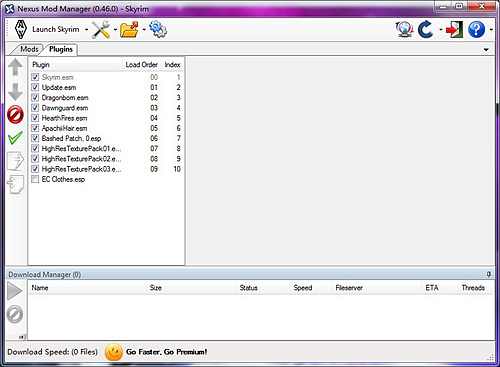Expand the dropdown beside the tools icon
The height and width of the screenshot is (367, 500).
click(x=115, y=30)
